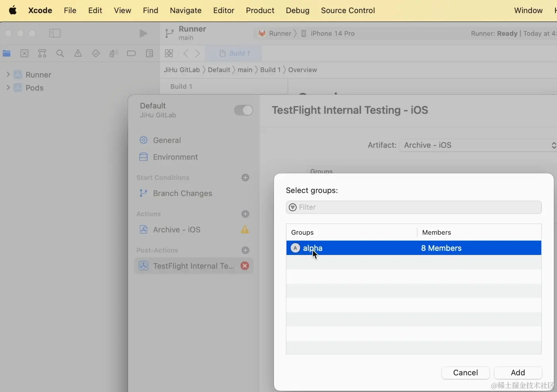Click the Filter groups search field
The image size is (557, 392).
(414, 207)
